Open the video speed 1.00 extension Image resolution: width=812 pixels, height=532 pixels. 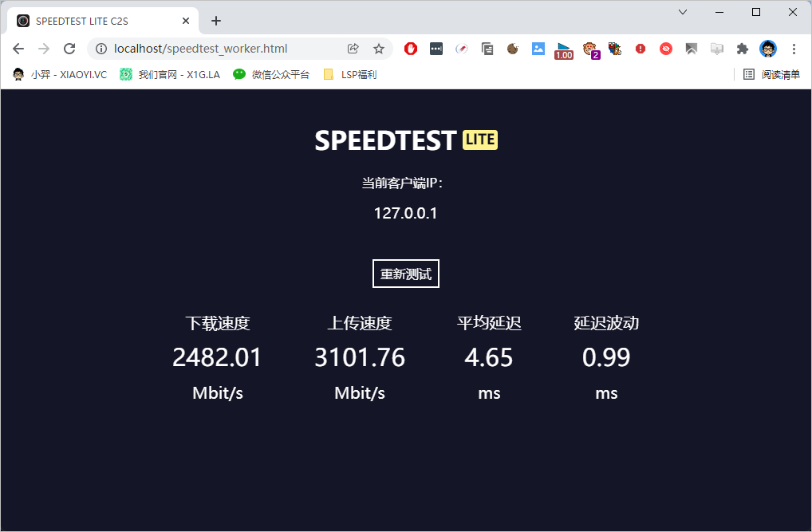tap(563, 51)
